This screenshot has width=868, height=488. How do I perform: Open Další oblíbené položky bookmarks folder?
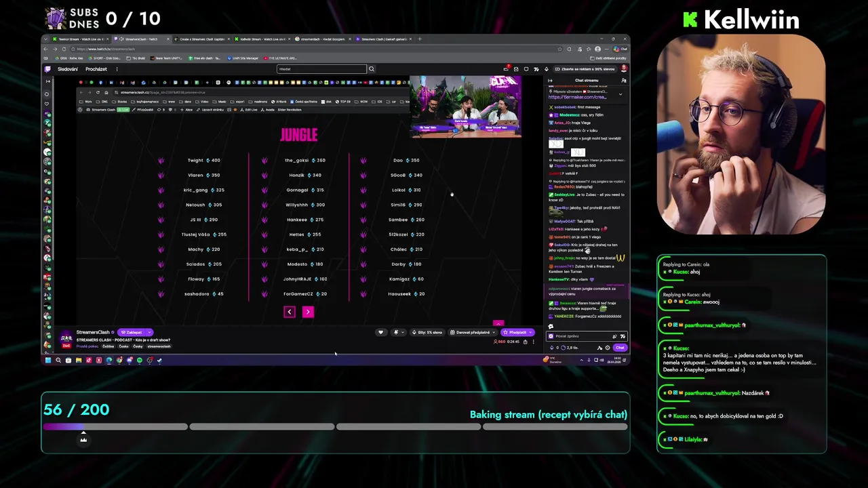click(608, 58)
